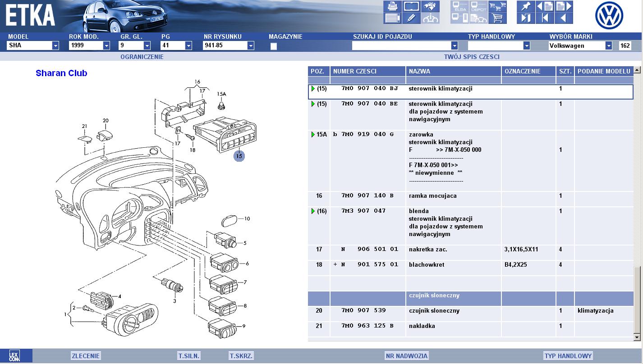Screen dimensions: 643x364
Task: Print the current parts list
Action: (392, 6)
